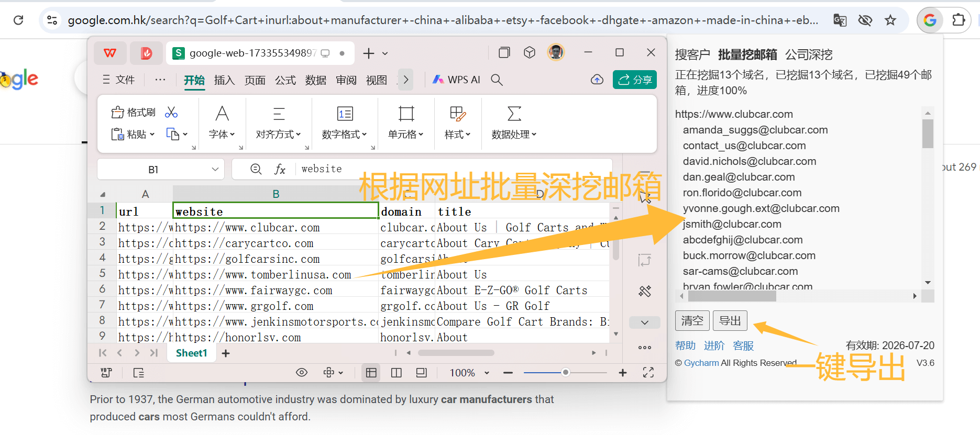Go to last sheet navigation arrow

point(154,353)
